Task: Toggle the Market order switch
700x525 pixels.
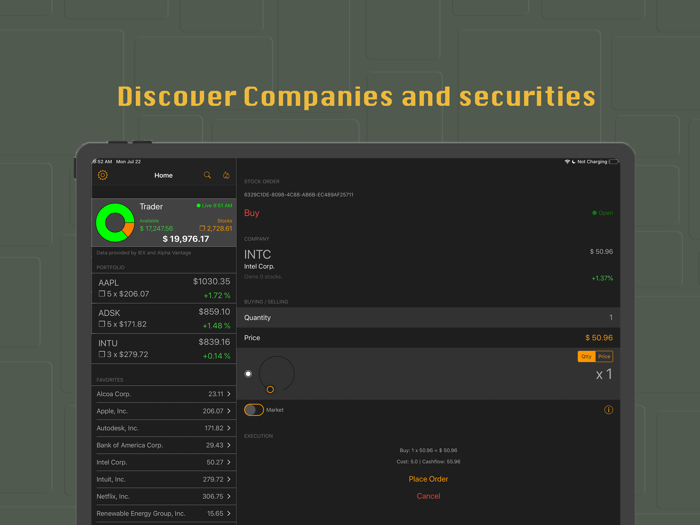Action: [x=254, y=410]
